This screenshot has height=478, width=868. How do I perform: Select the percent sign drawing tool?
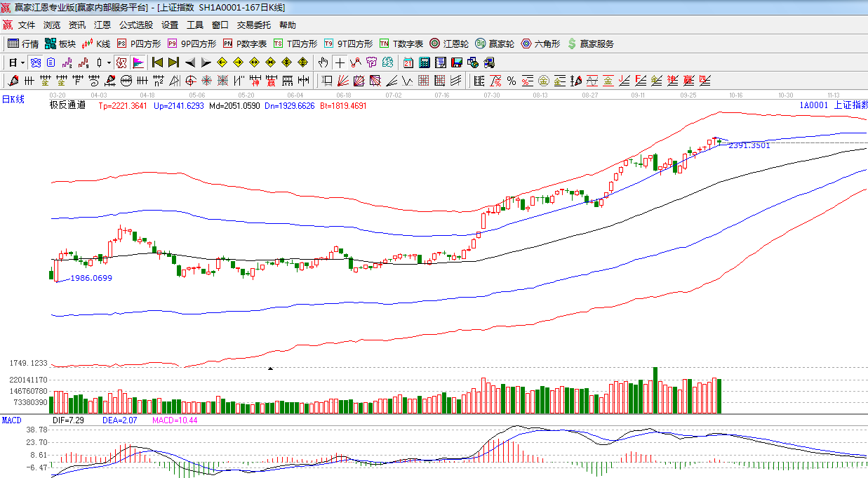click(512, 81)
